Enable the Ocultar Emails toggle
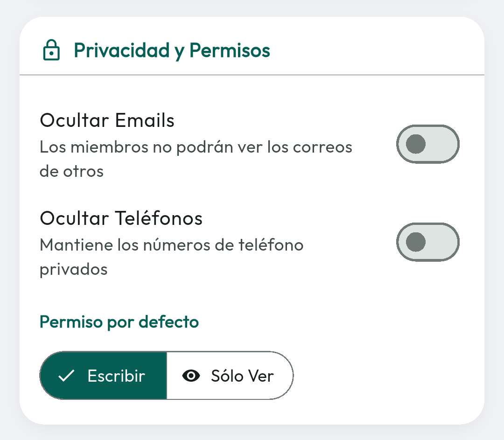The height and width of the screenshot is (440, 504). coord(427,144)
